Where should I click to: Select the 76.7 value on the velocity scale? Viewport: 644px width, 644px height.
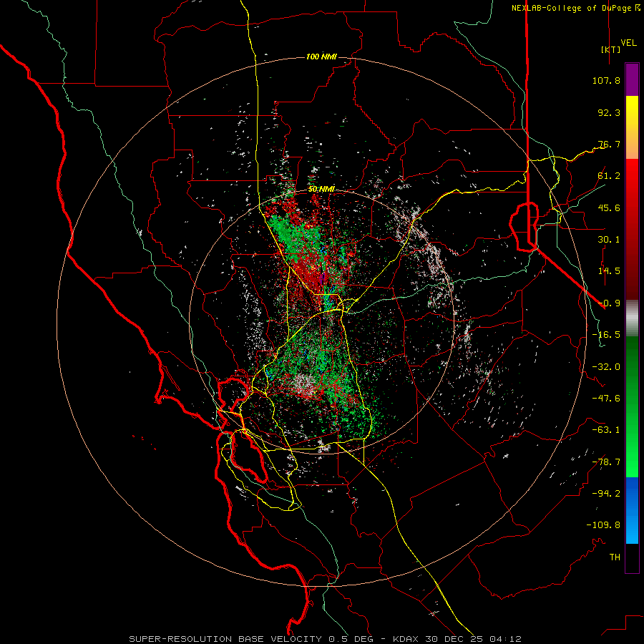pyautogui.click(x=609, y=144)
